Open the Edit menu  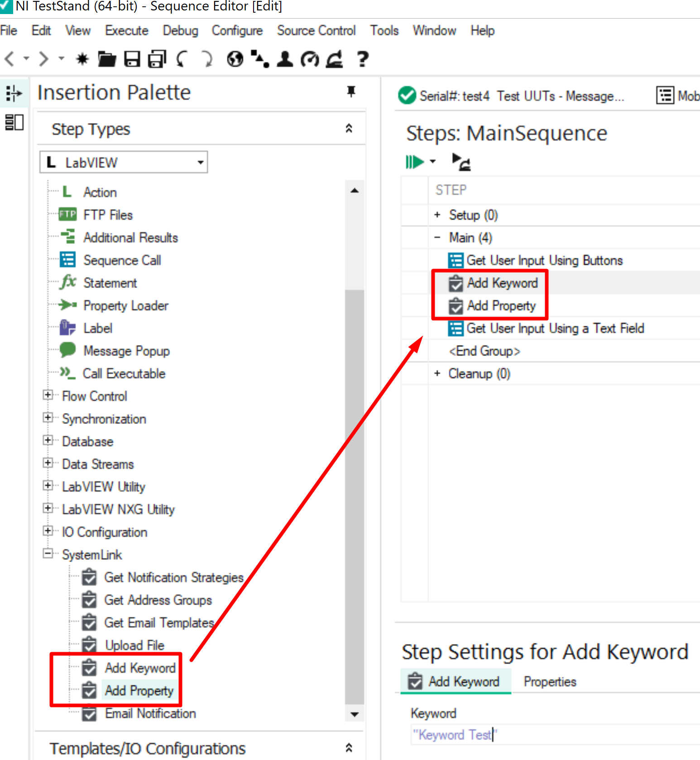[x=41, y=30]
